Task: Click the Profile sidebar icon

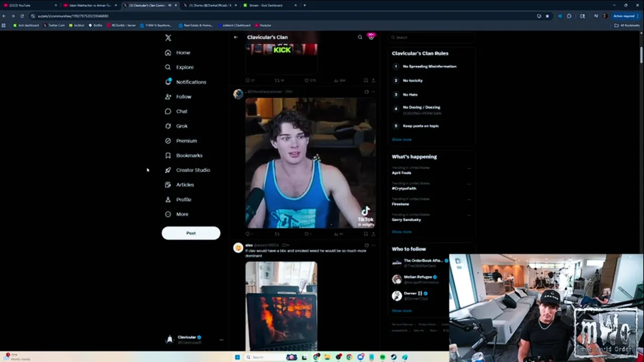Action: [x=168, y=200]
